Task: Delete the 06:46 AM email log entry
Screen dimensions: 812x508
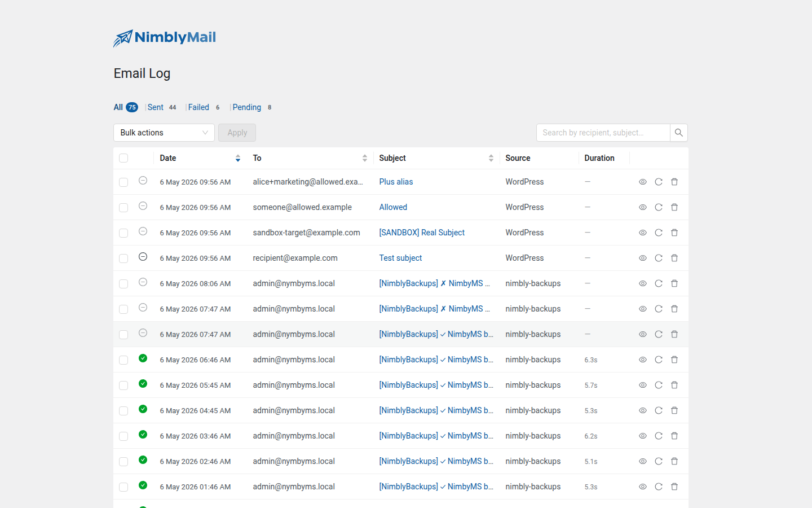Action: (x=674, y=360)
